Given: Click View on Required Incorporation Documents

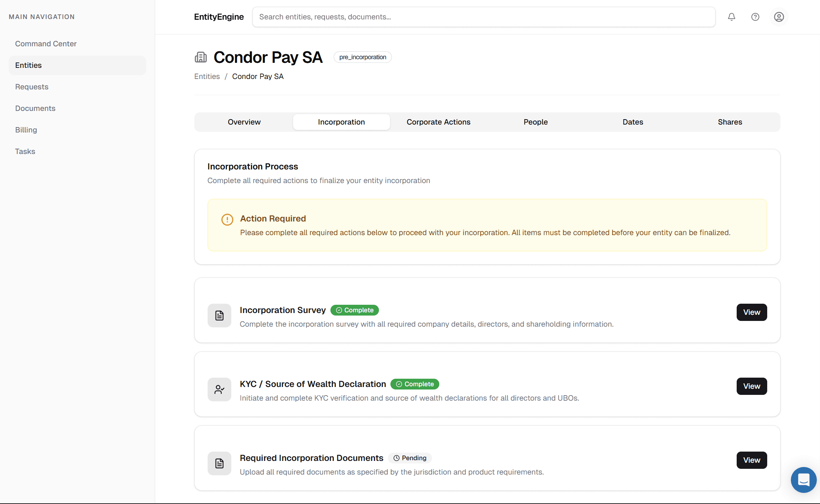Looking at the screenshot, I should tap(751, 460).
